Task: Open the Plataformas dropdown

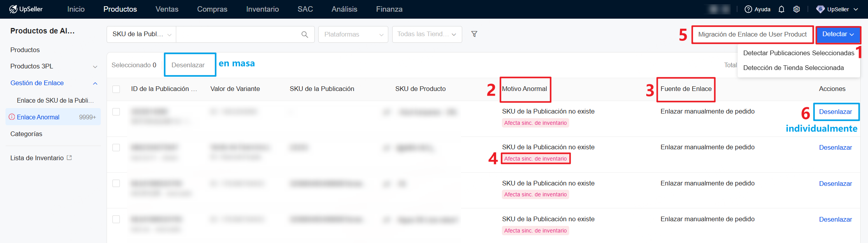Action: 353,34
